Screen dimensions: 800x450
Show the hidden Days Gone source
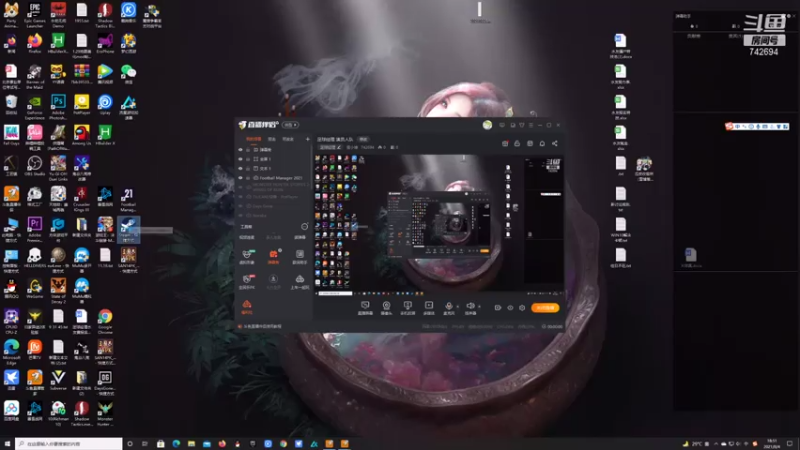click(241, 206)
